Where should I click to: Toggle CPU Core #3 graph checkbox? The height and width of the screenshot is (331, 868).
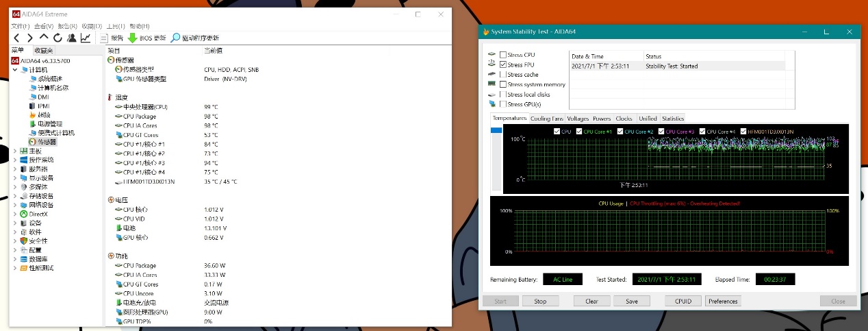[661, 132]
